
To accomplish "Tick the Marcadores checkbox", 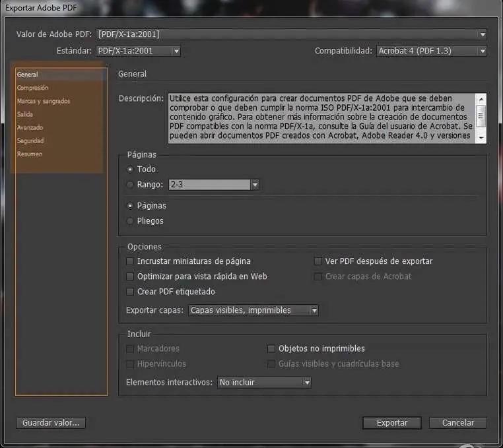I will point(130,348).
